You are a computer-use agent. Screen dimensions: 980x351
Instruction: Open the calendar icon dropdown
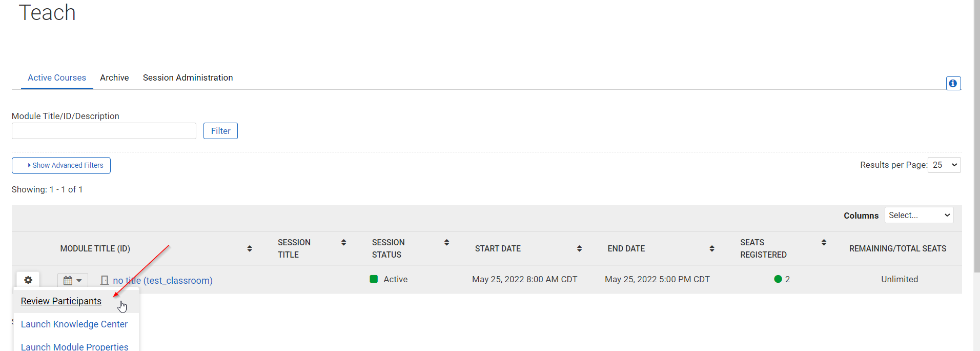pyautogui.click(x=72, y=280)
